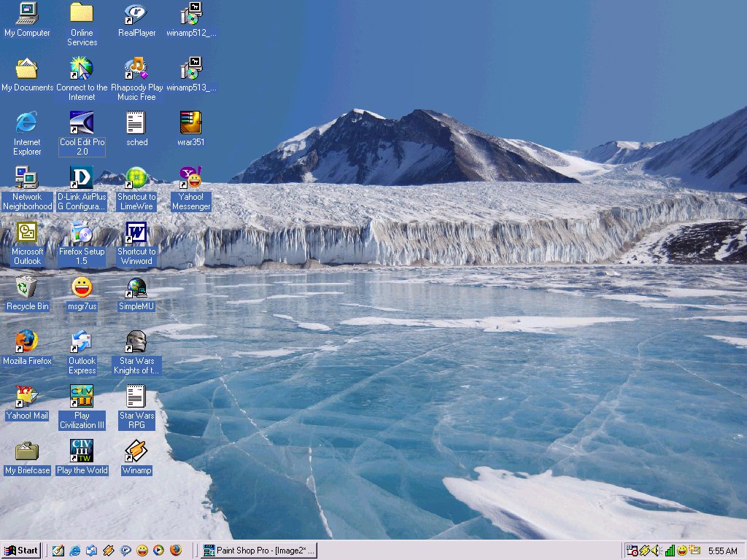Open the Start menu
747x560 pixels.
[x=22, y=551]
